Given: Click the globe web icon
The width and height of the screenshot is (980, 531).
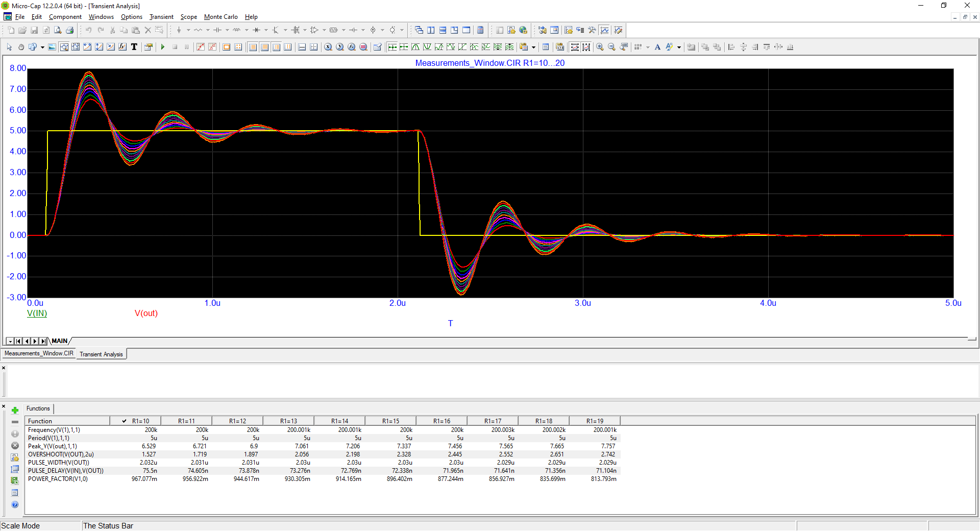Looking at the screenshot, I should click(523, 30).
